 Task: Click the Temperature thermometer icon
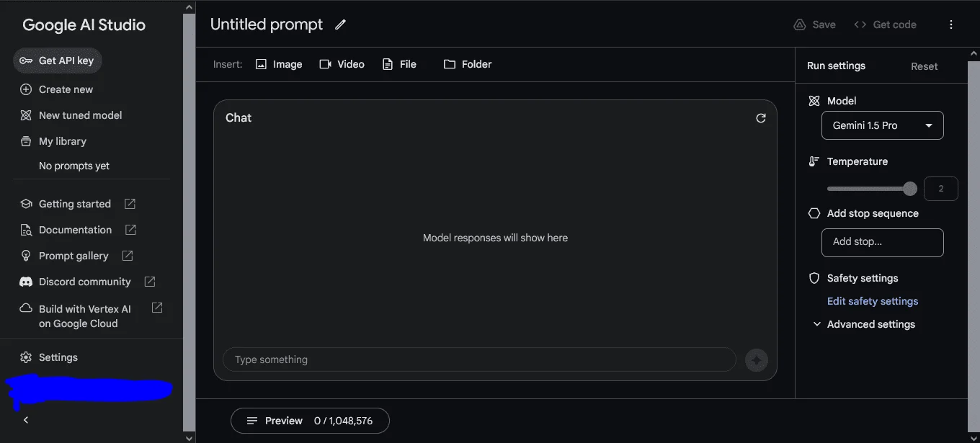point(814,161)
